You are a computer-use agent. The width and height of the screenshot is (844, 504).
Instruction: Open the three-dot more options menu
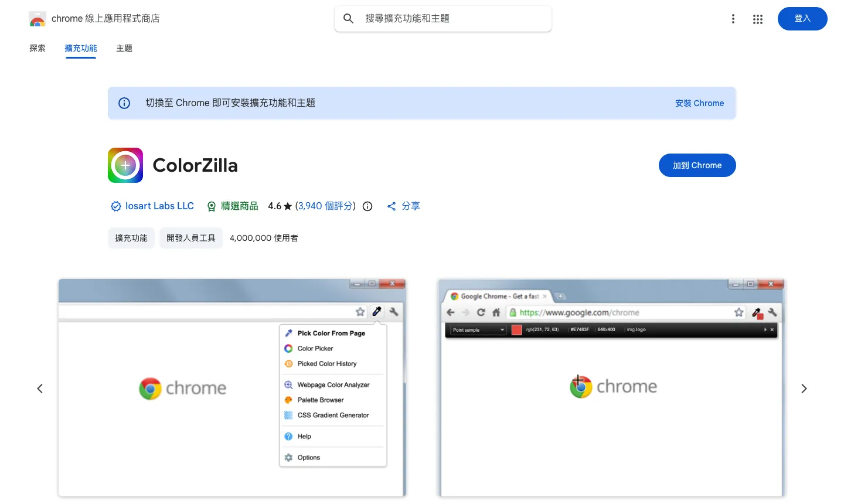click(x=733, y=19)
